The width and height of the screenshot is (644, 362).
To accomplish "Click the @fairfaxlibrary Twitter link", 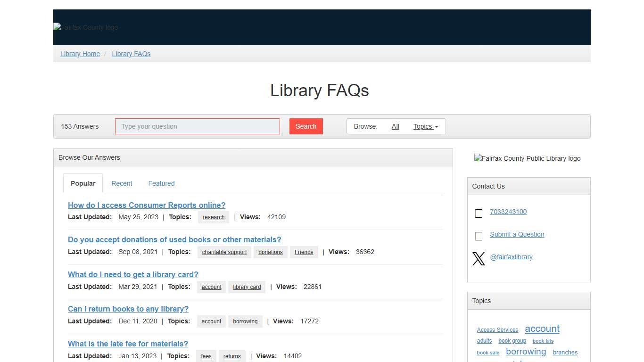I will 511,257.
